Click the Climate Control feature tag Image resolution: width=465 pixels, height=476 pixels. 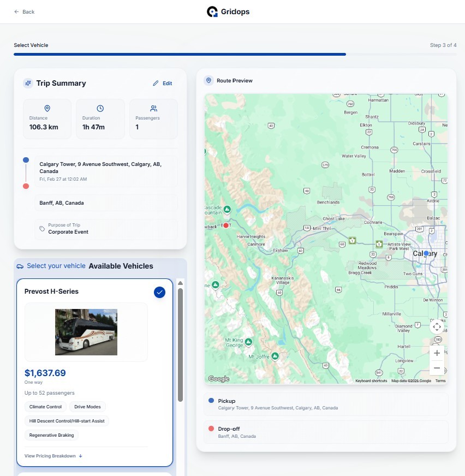pos(45,407)
